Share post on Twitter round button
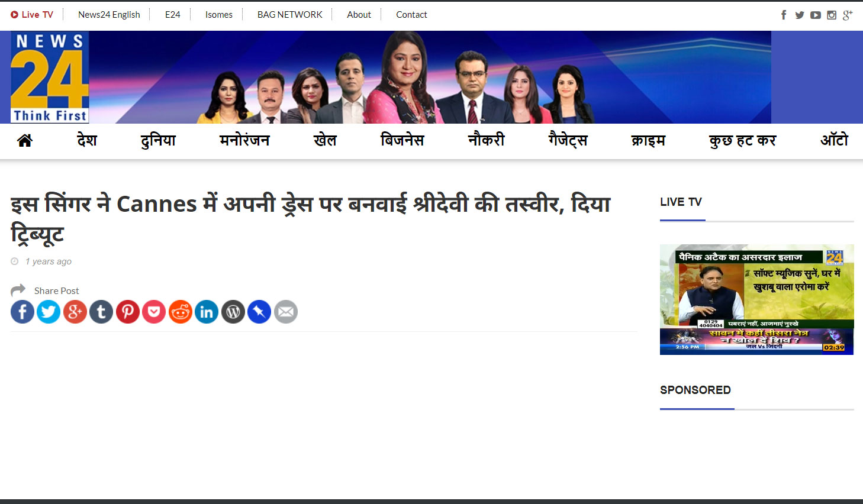Viewport: 863px width, 504px height. click(x=49, y=312)
